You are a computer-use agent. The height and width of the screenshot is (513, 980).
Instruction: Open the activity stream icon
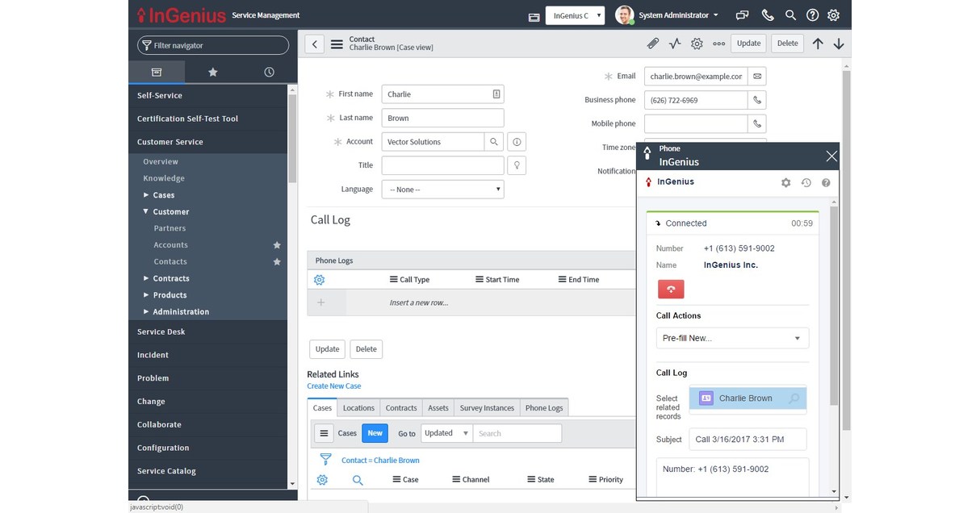[x=675, y=43]
